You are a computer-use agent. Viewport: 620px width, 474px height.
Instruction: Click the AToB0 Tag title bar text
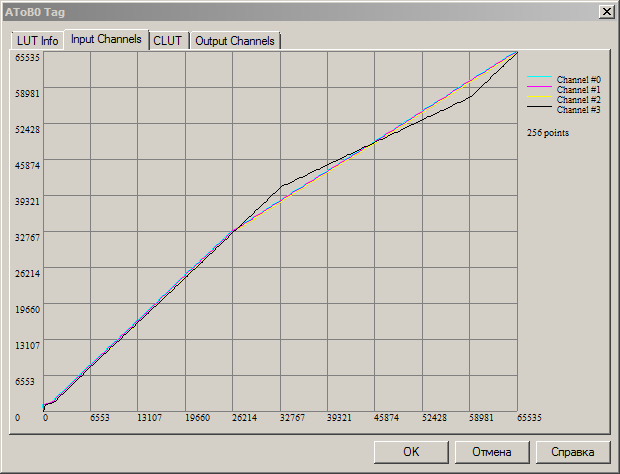[35, 12]
